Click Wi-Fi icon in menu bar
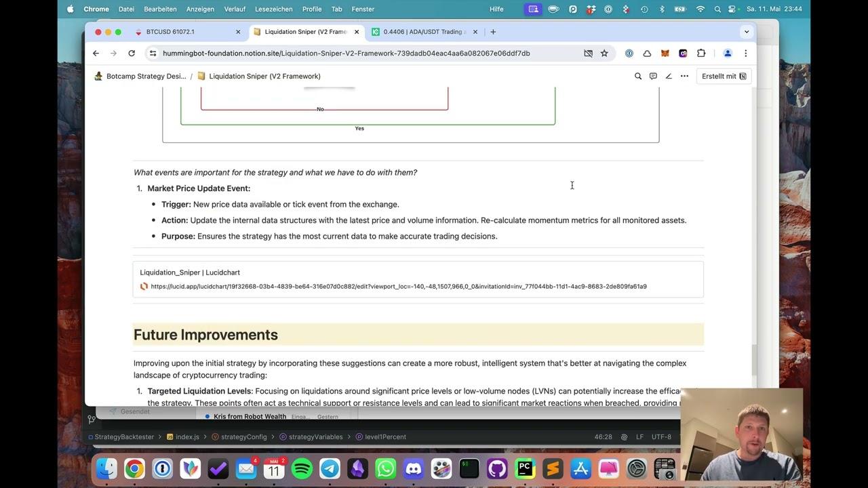Image resolution: width=868 pixels, height=488 pixels. (701, 9)
